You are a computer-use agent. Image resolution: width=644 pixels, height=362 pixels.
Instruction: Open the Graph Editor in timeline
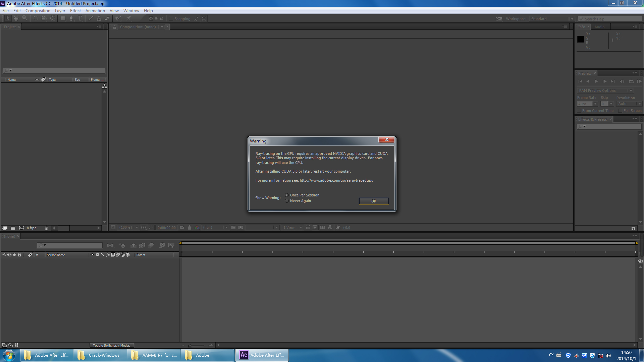point(171,246)
